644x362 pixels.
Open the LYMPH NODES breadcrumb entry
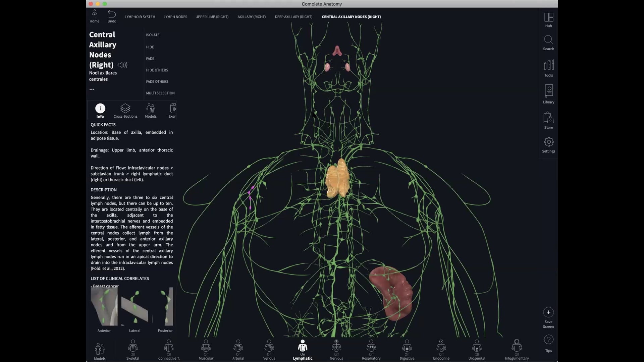point(175,17)
